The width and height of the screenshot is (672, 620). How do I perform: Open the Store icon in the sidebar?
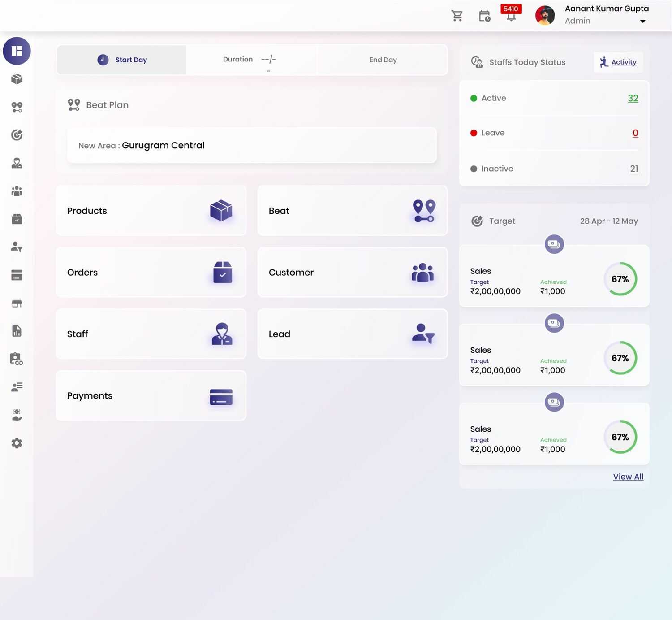pos(17,303)
